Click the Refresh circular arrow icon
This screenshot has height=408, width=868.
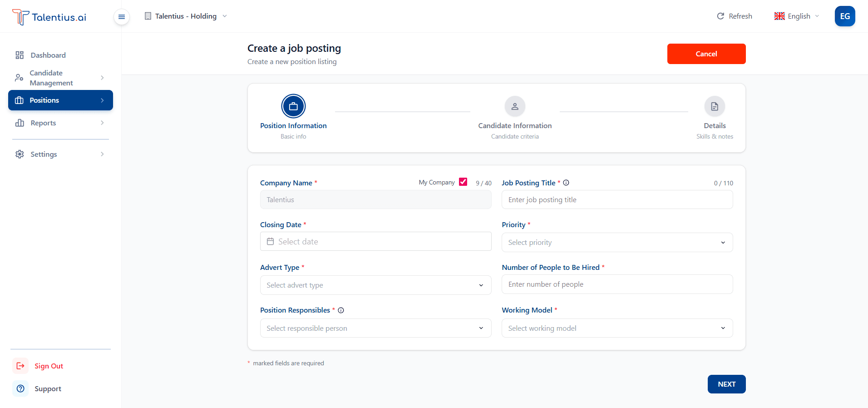point(720,16)
